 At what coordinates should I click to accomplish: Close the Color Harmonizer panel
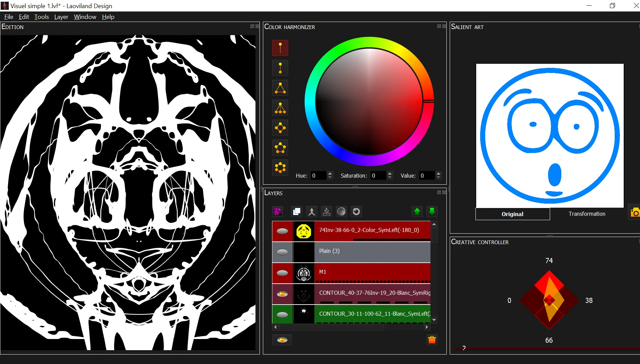[444, 26]
